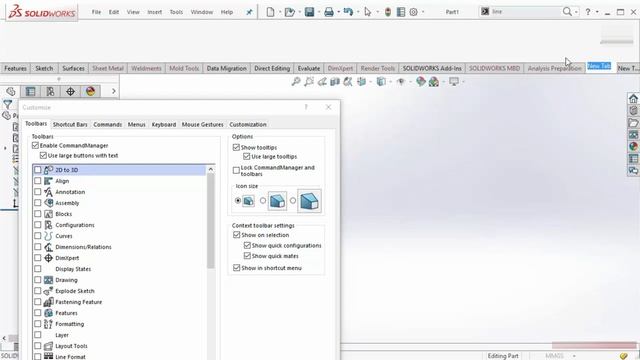This screenshot has width=640, height=360.
Task: Close the Customize dialog
Action: [329, 107]
